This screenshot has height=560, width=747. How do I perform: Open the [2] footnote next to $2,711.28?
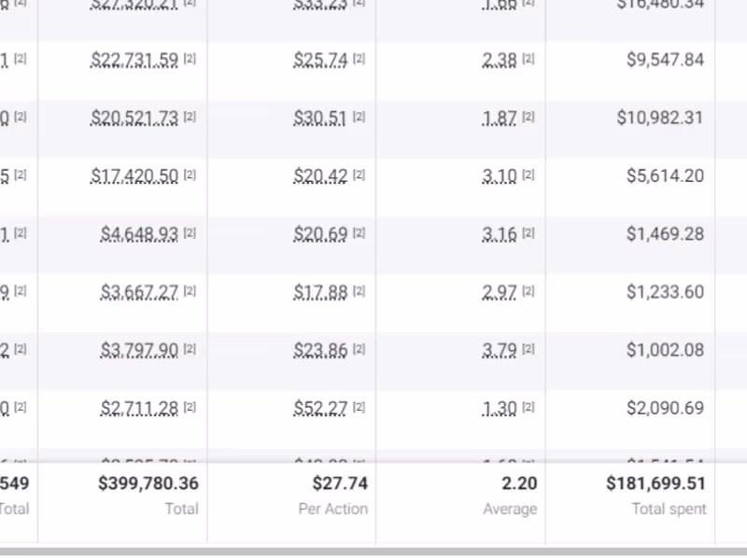pyautogui.click(x=190, y=407)
